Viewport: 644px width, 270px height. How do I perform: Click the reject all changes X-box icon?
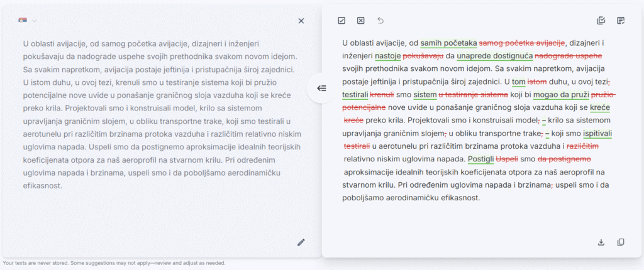pyautogui.click(x=361, y=21)
